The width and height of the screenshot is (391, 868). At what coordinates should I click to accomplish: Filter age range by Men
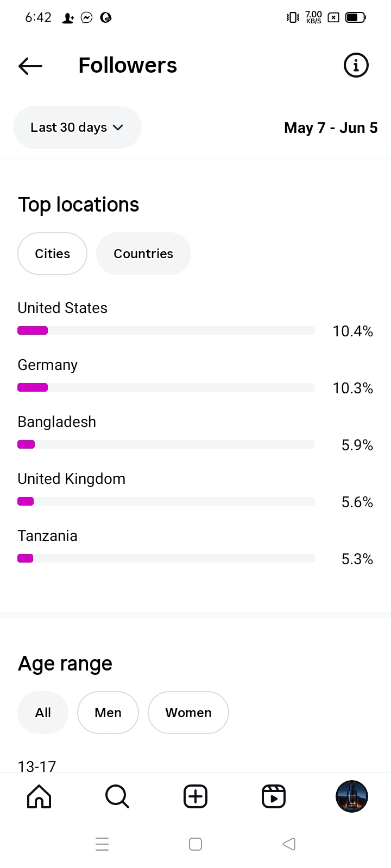tap(108, 712)
